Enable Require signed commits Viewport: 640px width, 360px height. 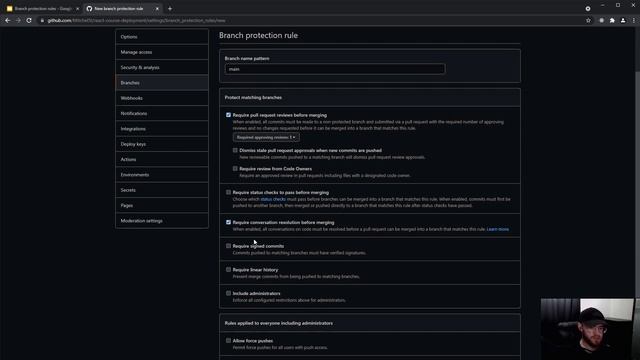[228, 246]
